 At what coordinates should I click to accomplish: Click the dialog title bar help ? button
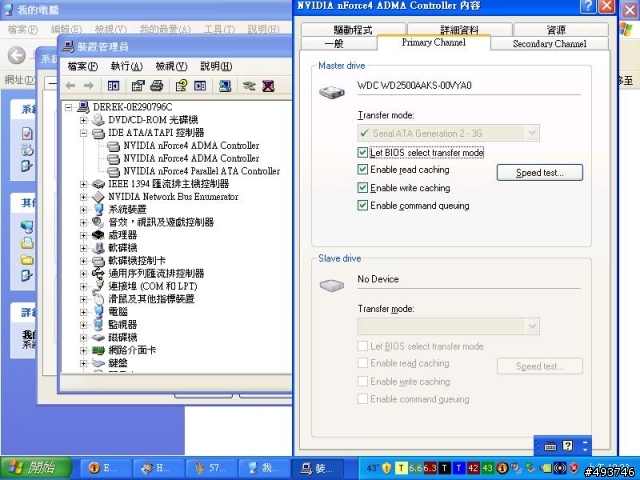(x=588, y=7)
